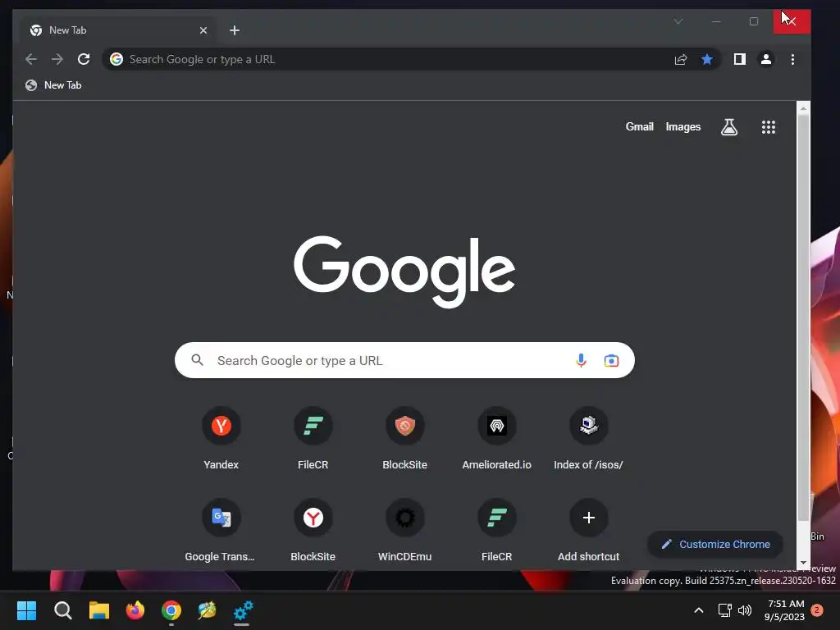Viewport: 840px width, 630px height.
Task: Go forward with the forward arrow
Action: pyautogui.click(x=57, y=59)
